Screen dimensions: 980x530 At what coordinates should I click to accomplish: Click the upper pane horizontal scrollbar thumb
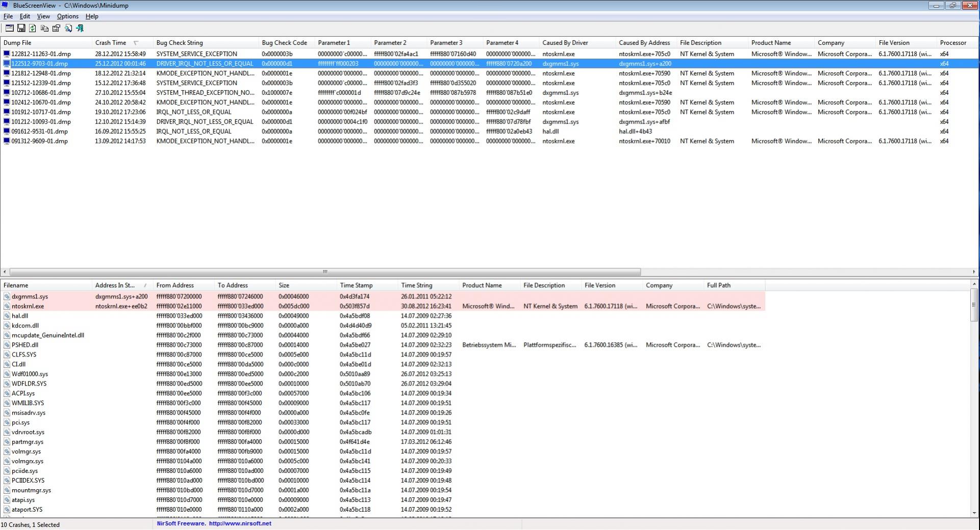point(325,272)
